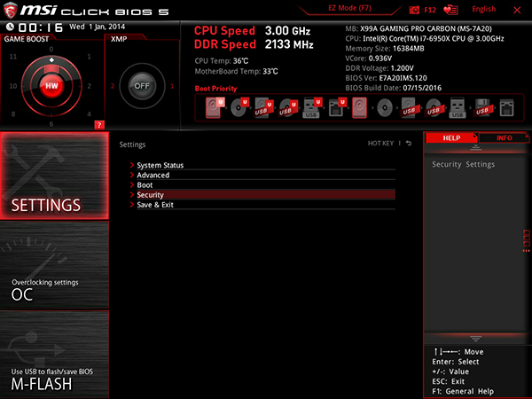The height and width of the screenshot is (399, 532).
Task: Select the legacy USB hard disk boot icon
Action: point(409,107)
